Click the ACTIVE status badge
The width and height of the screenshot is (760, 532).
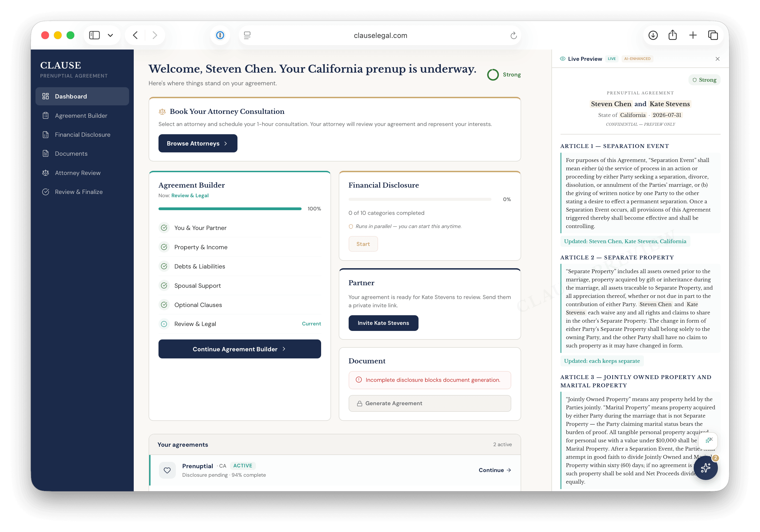tap(243, 465)
